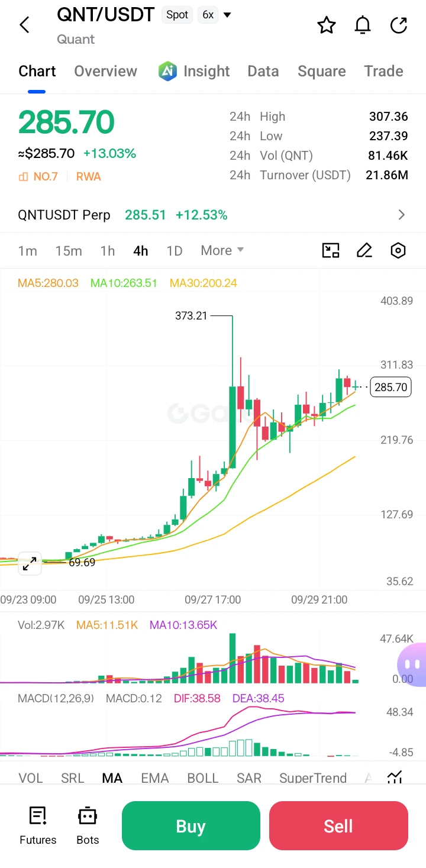Open the chart drawing pencil tool
The height and width of the screenshot is (868, 426).
click(364, 250)
